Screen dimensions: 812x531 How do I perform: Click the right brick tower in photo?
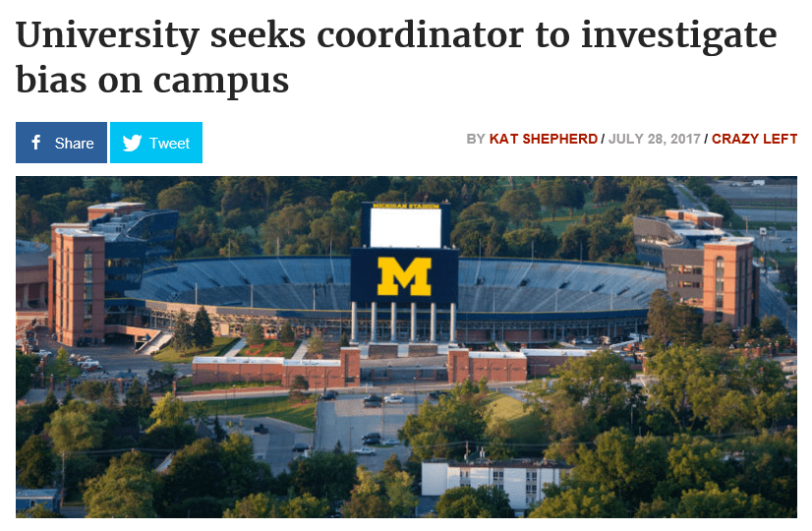pos(727,280)
